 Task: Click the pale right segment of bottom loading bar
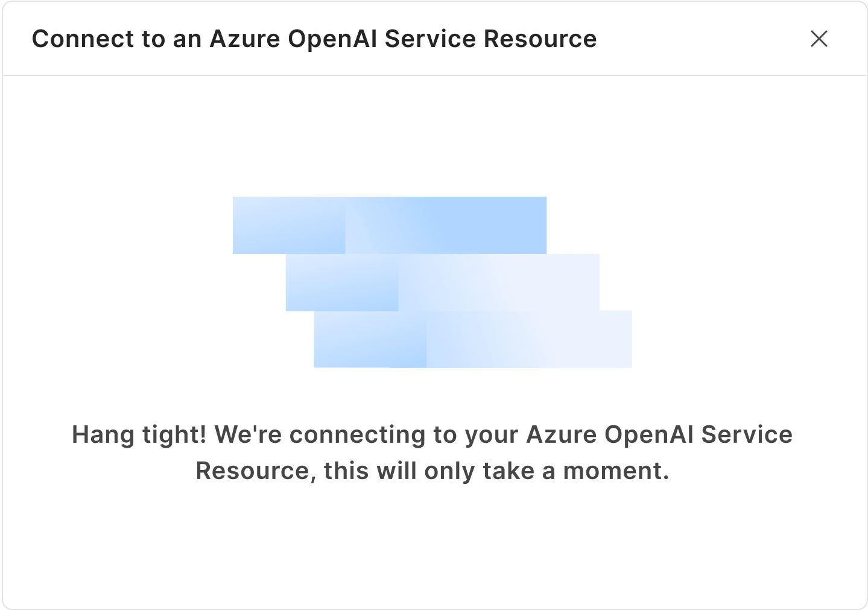click(529, 339)
